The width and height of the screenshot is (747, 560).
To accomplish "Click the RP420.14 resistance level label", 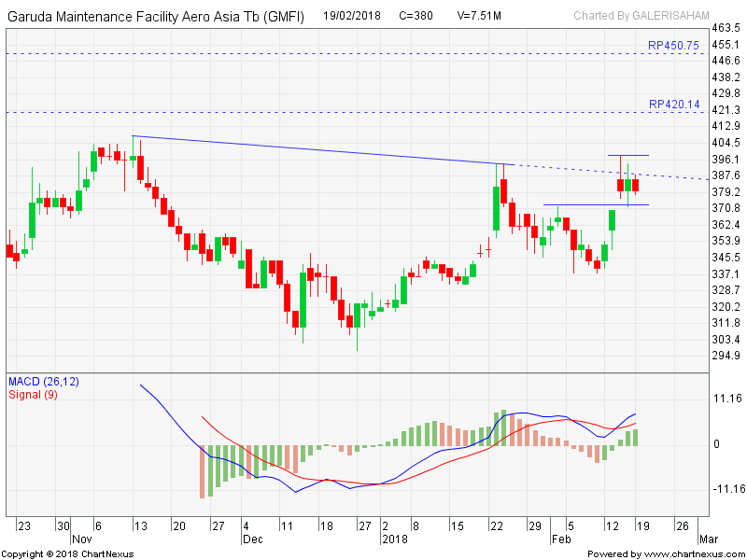I will click(674, 105).
